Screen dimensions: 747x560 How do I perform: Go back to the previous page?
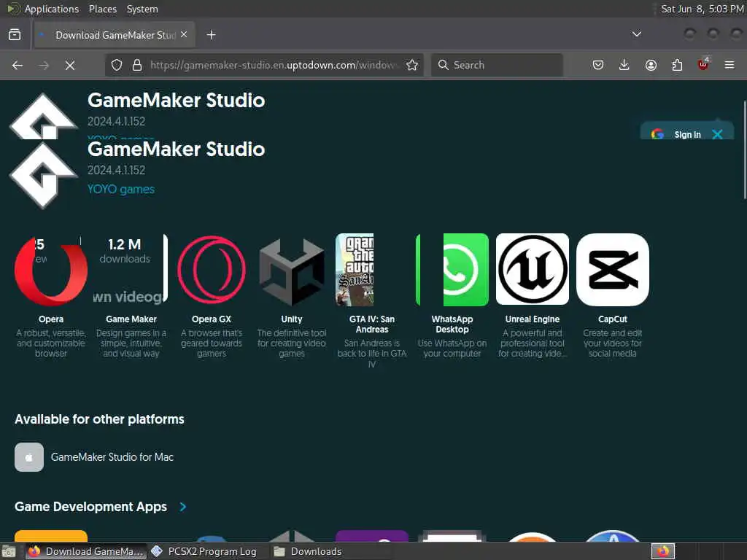[x=18, y=65]
